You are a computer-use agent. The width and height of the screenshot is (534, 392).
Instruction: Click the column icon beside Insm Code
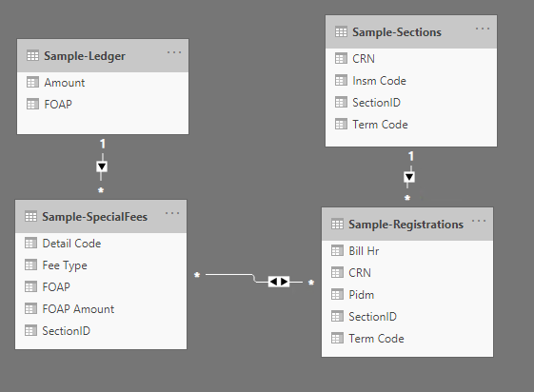pos(341,80)
